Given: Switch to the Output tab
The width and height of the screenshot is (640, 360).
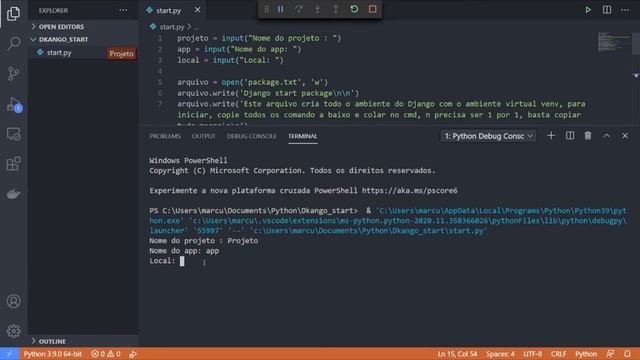Looking at the screenshot, I should click(x=204, y=136).
